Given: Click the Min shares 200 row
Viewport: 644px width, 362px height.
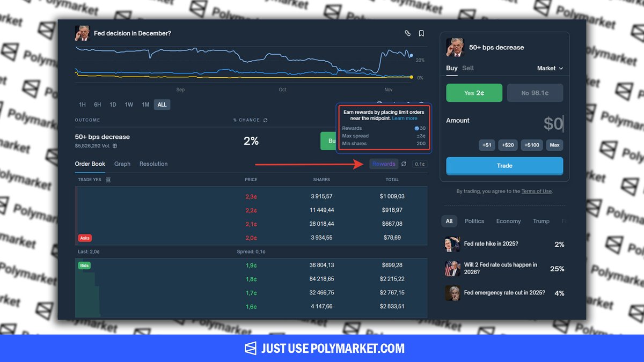Looking at the screenshot, I should point(384,144).
